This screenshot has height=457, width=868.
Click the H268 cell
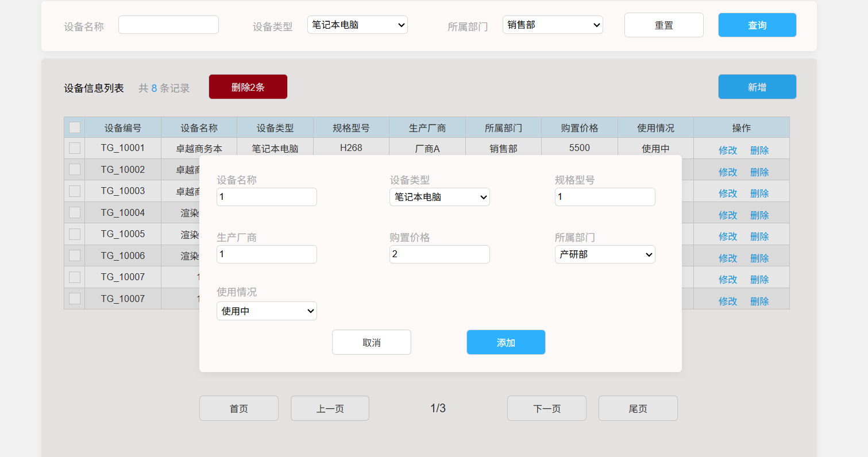coord(351,148)
